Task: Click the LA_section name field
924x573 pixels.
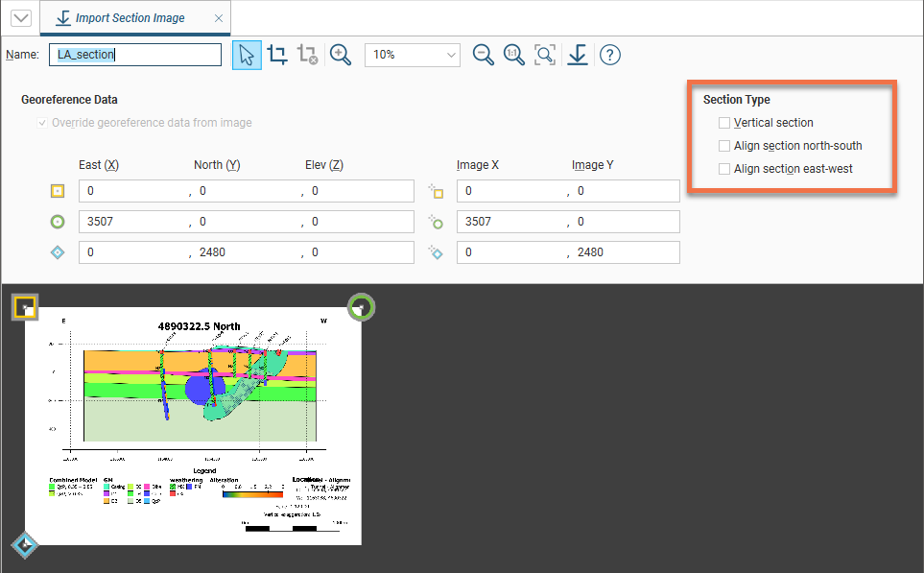Action: (134, 55)
